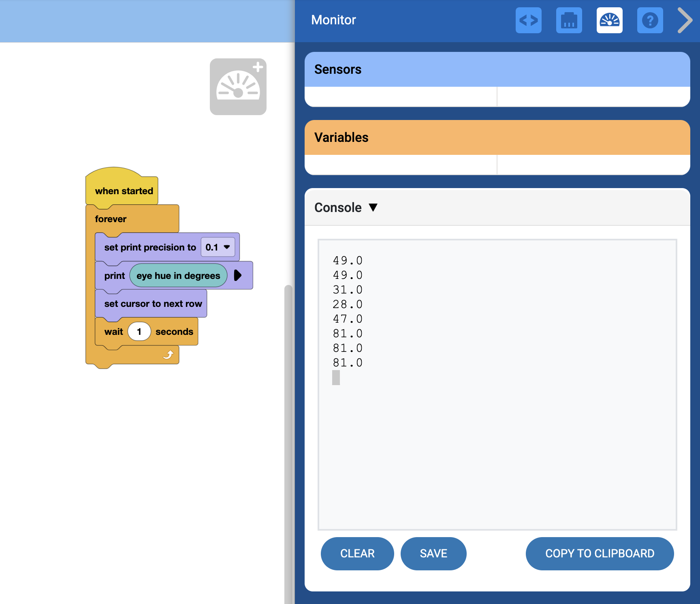The image size is (700, 604).
Task: Expand the print block arrow
Action: click(x=238, y=276)
